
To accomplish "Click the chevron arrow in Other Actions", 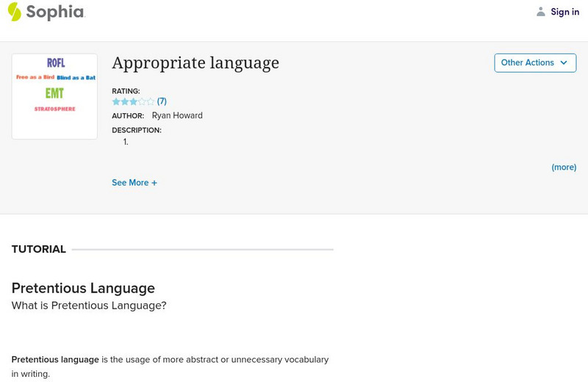I will (x=564, y=62).
